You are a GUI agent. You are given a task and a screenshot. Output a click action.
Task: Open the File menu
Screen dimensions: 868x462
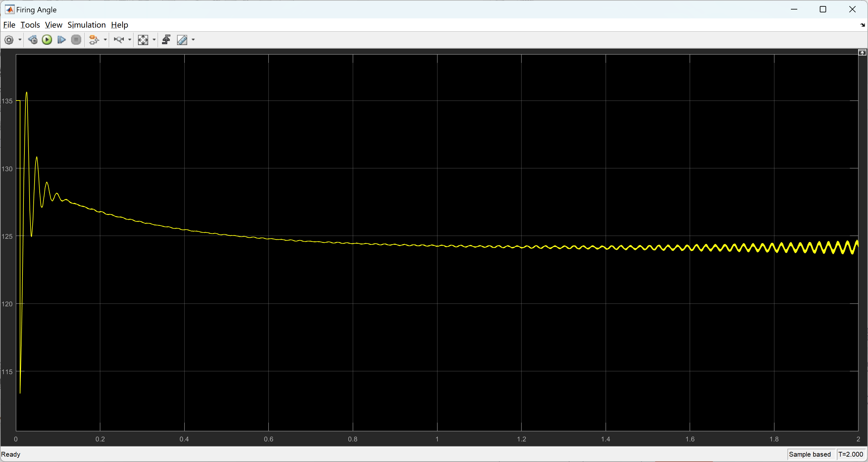(9, 25)
